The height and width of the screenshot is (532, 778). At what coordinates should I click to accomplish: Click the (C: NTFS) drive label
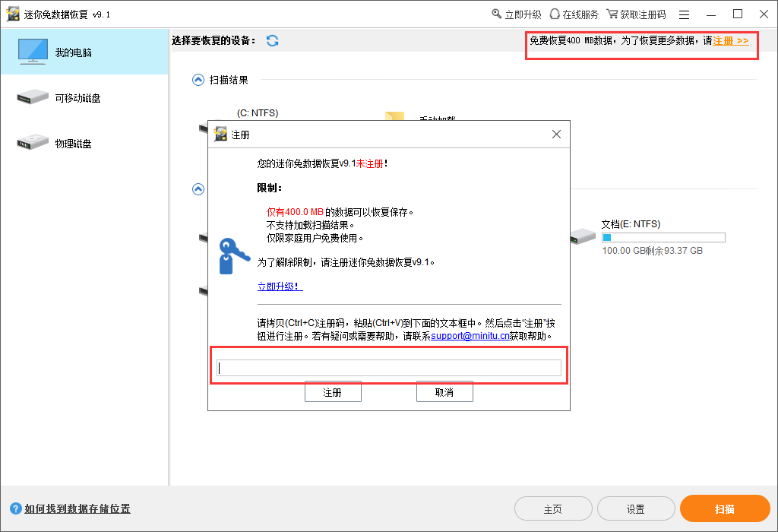[258, 113]
